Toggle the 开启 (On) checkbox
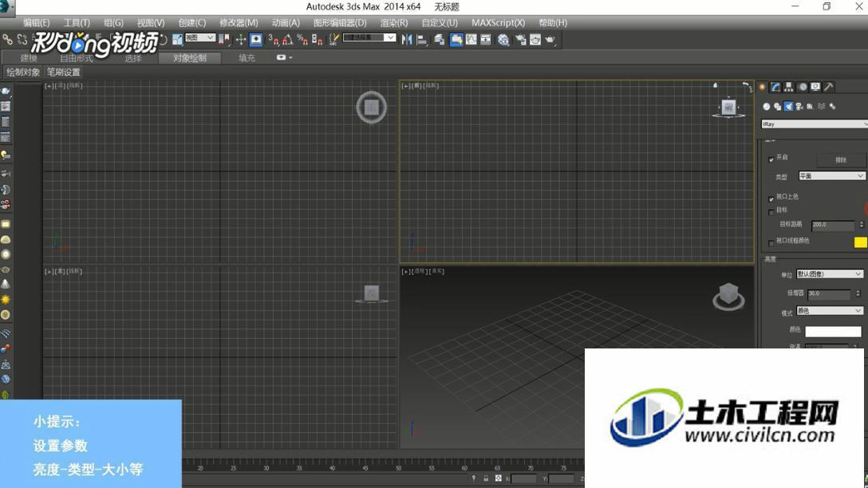Image resolution: width=868 pixels, height=488 pixels. [771, 159]
